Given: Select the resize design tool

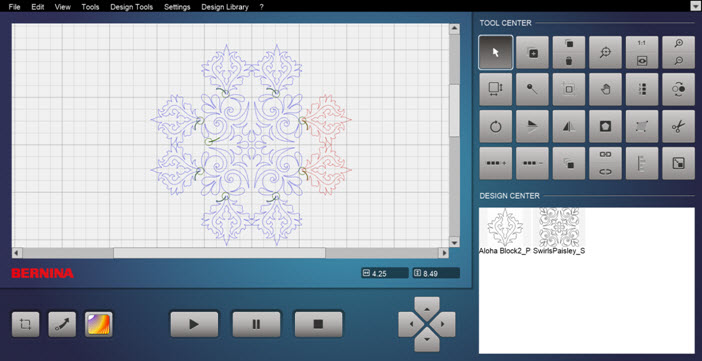Looking at the screenshot, I should point(496,89).
